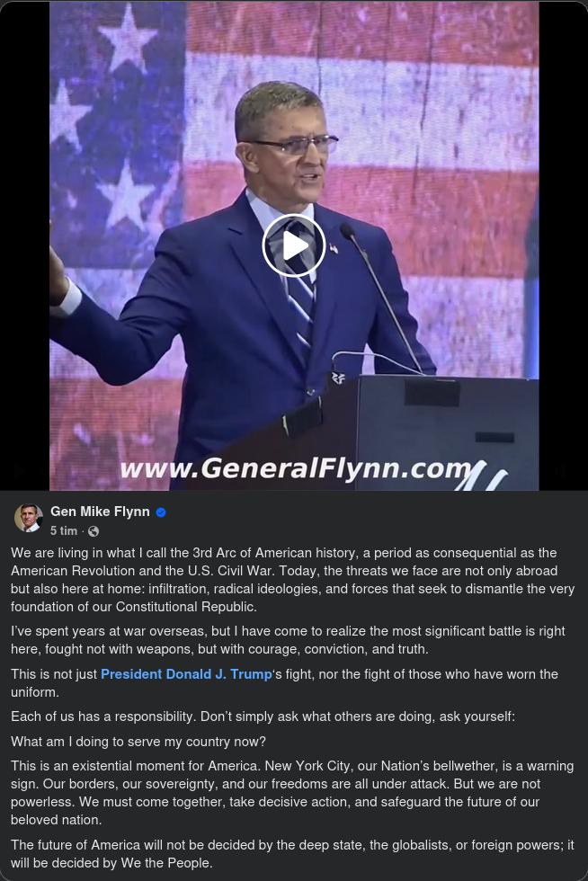Click the line 'Each of us has a responsibility'

tap(263, 717)
